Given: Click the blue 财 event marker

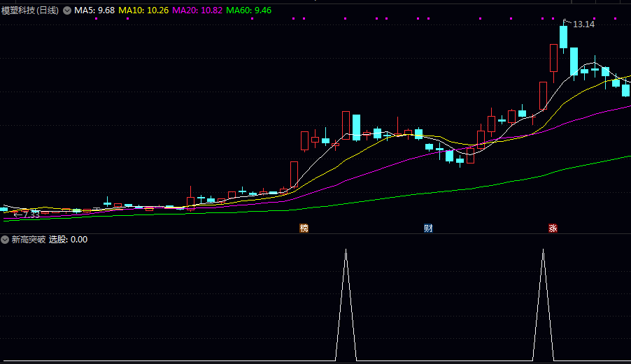Looking at the screenshot, I should (427, 228).
